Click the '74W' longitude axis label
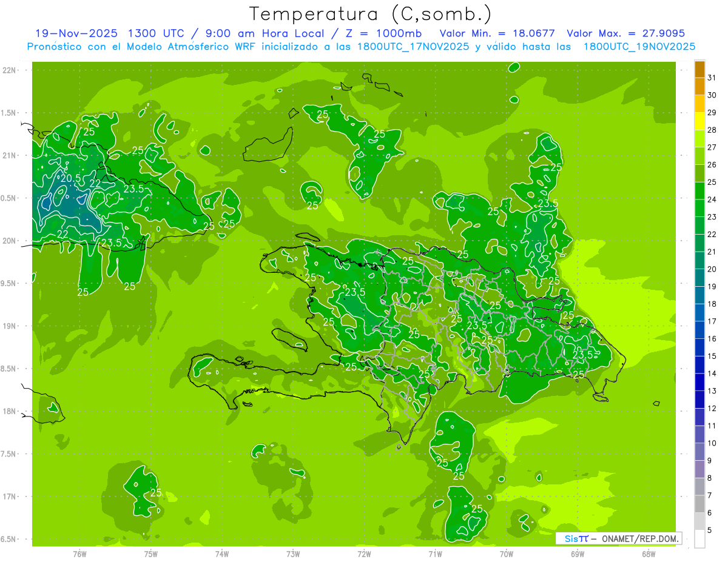Viewport: 728px width, 562px height. click(x=222, y=554)
